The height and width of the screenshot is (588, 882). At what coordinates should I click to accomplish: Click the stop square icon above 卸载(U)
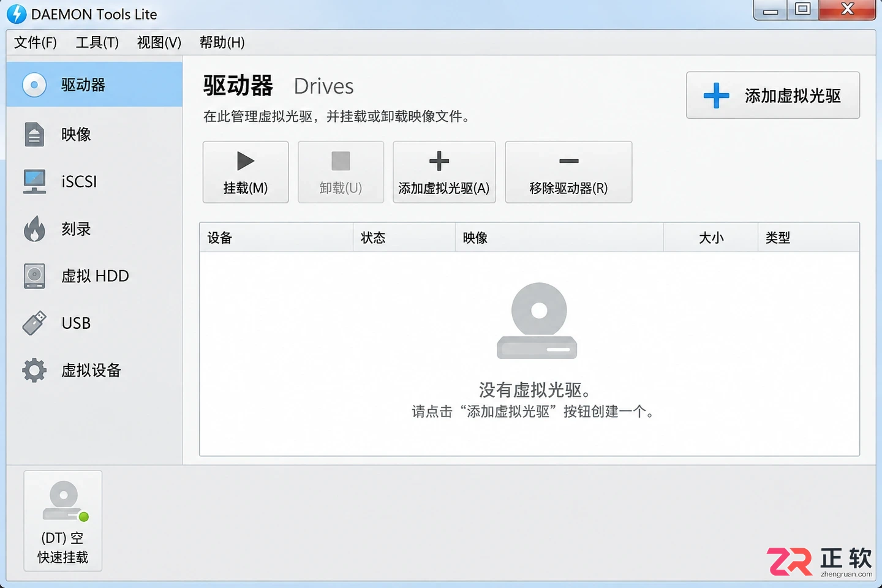(x=341, y=161)
